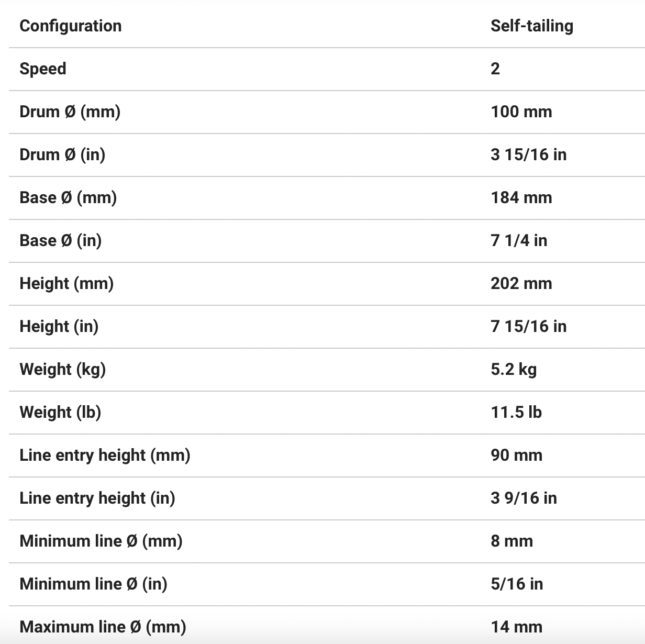Click the 202 mm height value
The width and height of the screenshot is (645, 644).
click(x=521, y=283)
